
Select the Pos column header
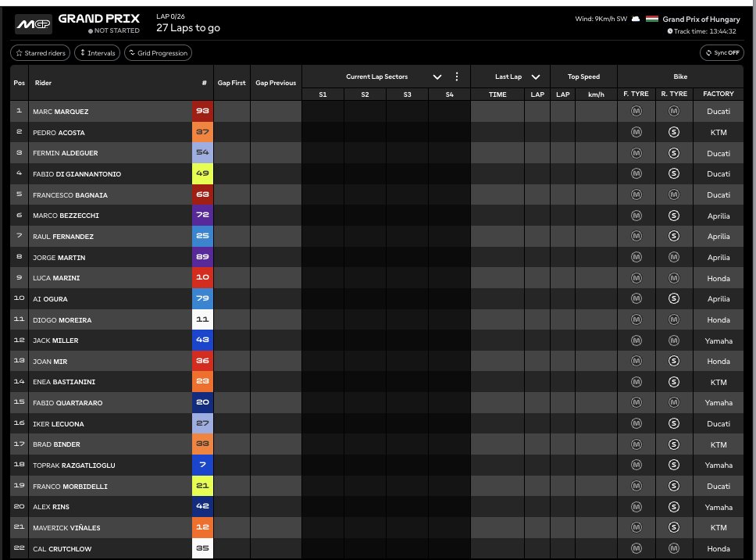(x=20, y=83)
